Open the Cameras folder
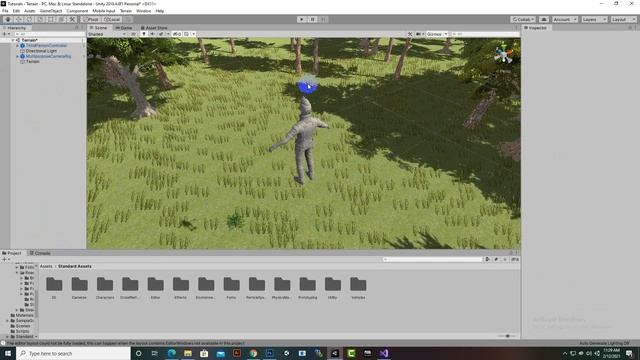This screenshot has width=640, height=360. click(x=79, y=288)
